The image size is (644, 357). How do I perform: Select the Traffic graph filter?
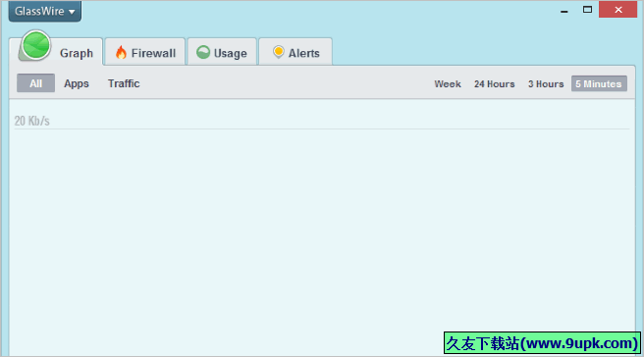(124, 83)
